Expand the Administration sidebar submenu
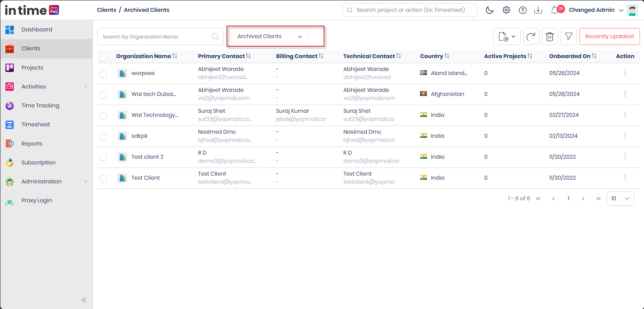Screen dimensions: 644x309 86,181
